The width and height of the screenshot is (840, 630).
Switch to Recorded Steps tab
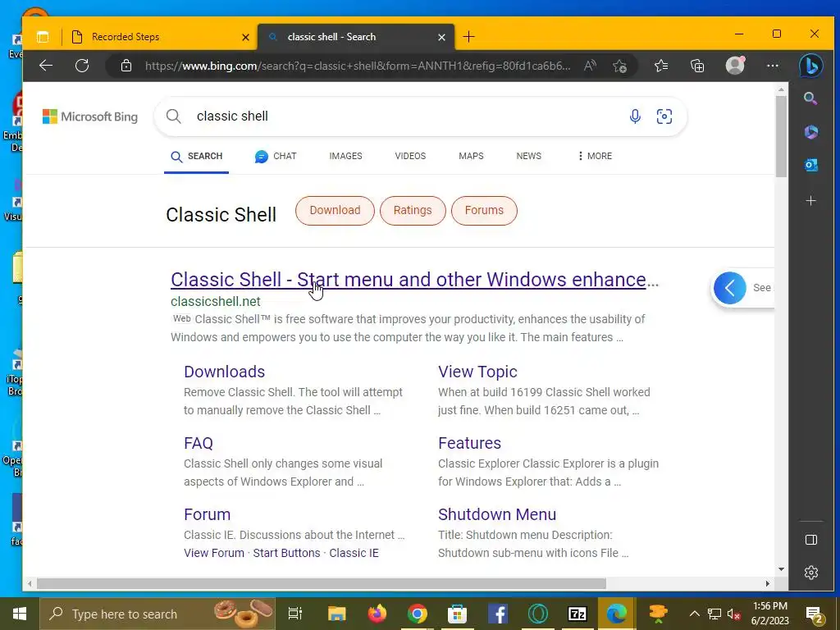[161, 36]
